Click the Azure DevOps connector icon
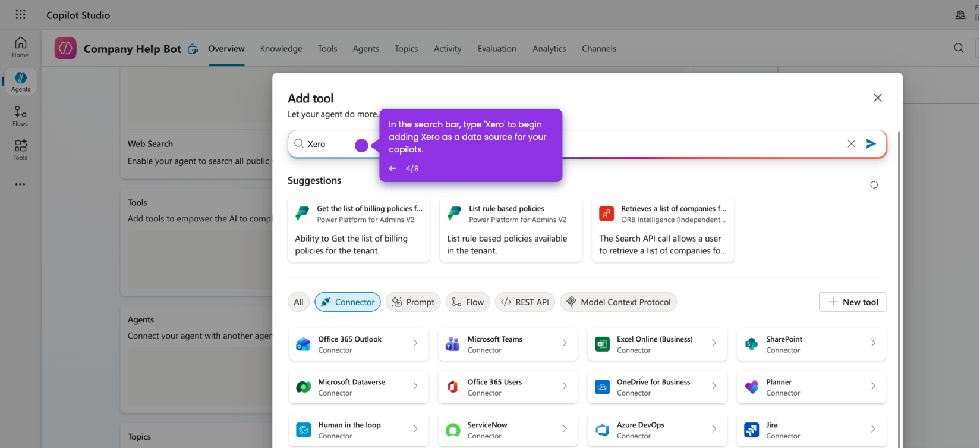This screenshot has height=448, width=980. [602, 430]
